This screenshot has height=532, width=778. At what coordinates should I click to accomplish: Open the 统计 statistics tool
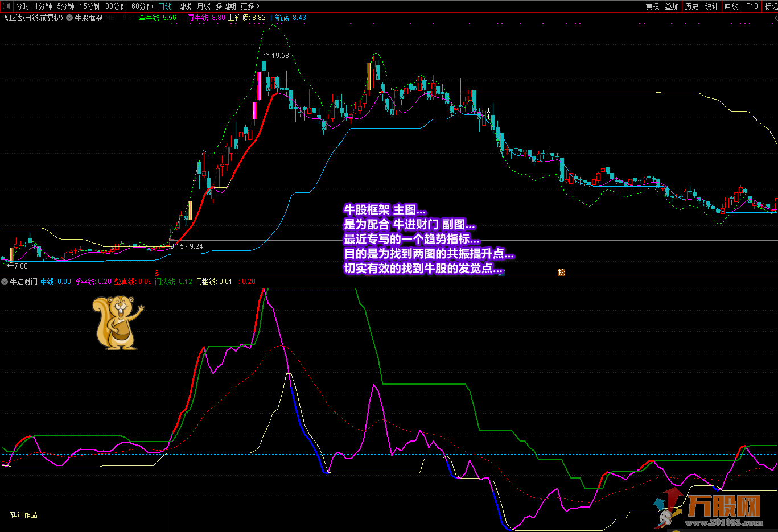[x=711, y=6]
